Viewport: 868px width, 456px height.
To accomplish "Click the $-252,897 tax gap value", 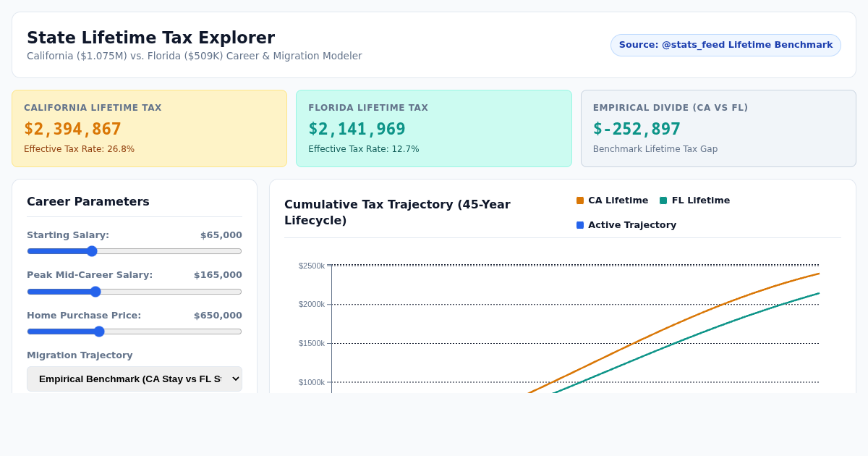I will [637, 129].
